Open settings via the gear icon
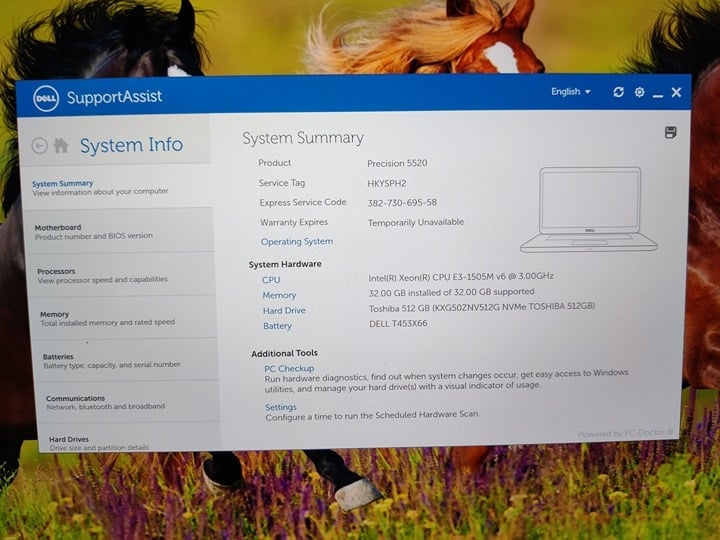The image size is (720, 540). (639, 92)
